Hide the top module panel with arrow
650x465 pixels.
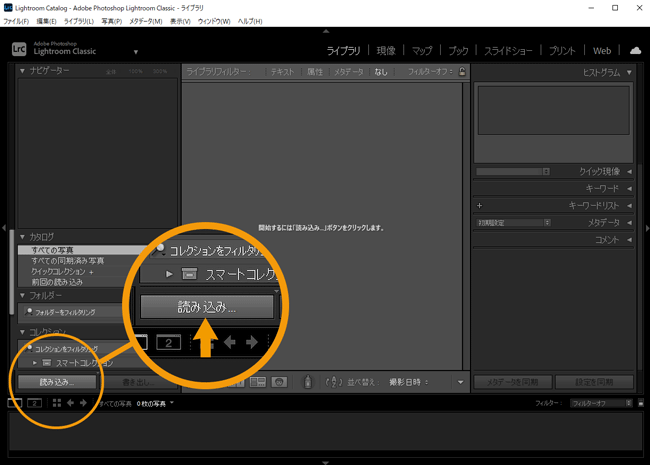point(326,31)
